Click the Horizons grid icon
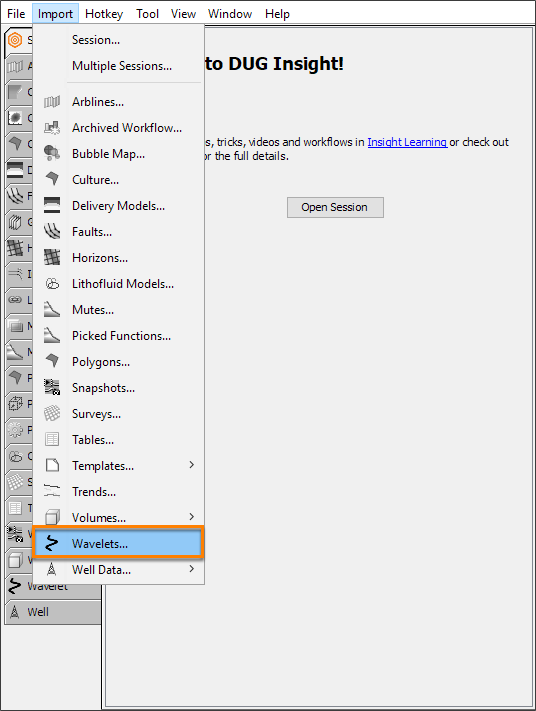 pos(52,258)
